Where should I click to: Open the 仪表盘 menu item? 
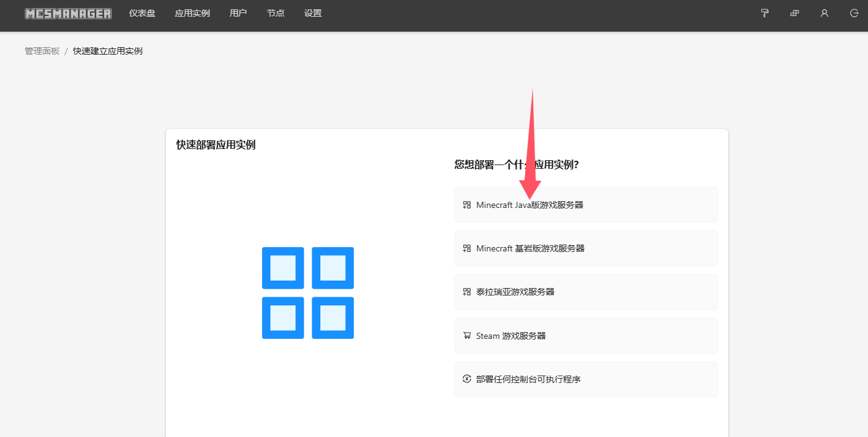coord(142,13)
